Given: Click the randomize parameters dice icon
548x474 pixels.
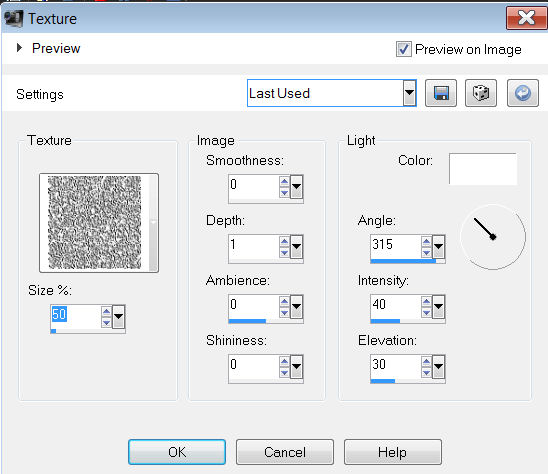Looking at the screenshot, I should 481,93.
